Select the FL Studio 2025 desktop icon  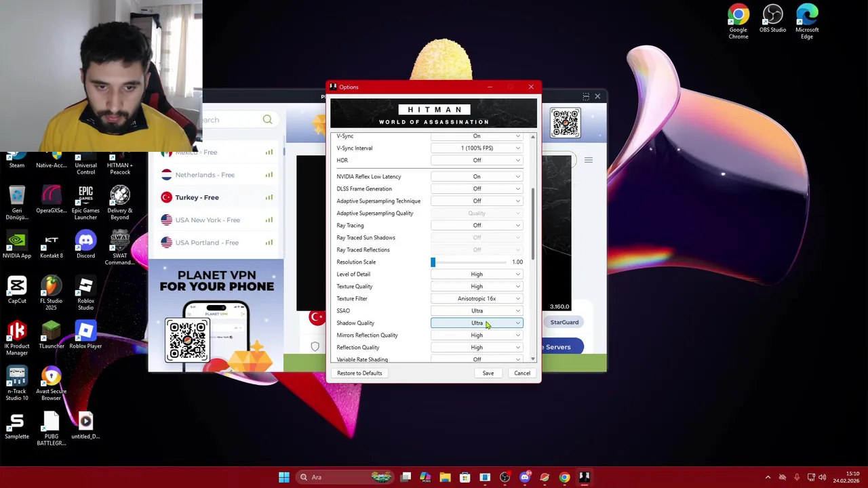(x=52, y=293)
